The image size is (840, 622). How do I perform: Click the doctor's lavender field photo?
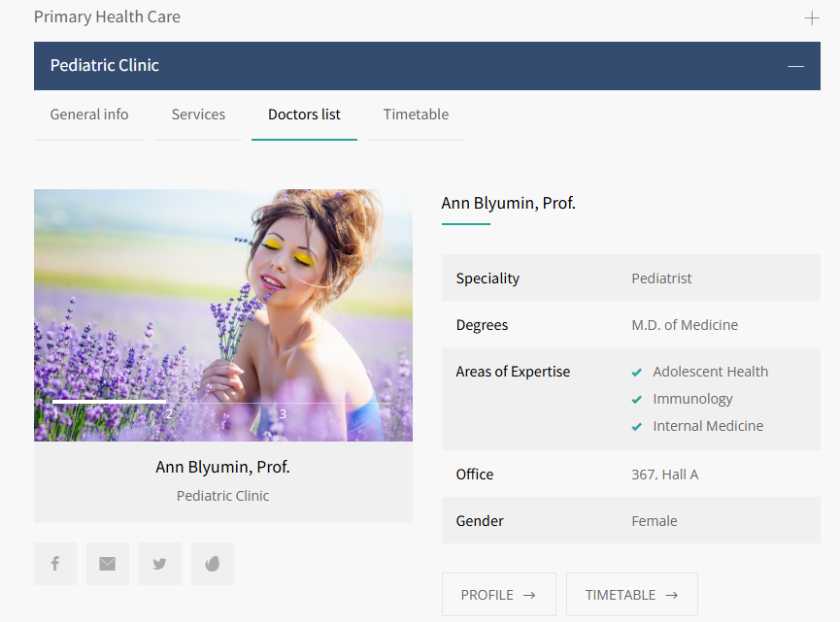tap(223, 315)
